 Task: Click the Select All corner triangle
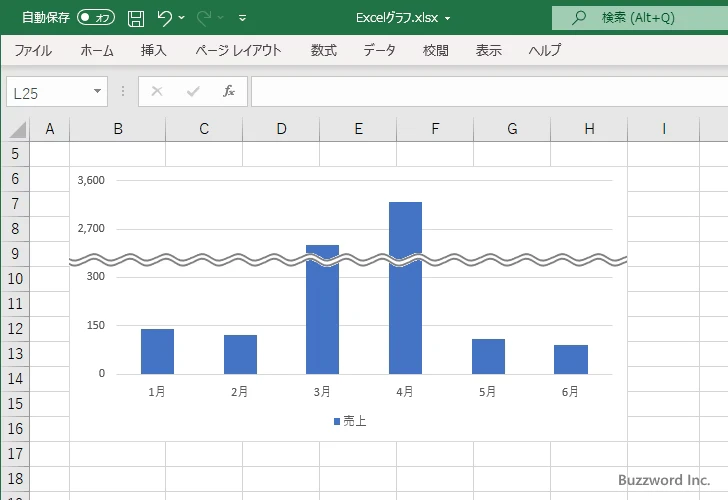[x=18, y=130]
